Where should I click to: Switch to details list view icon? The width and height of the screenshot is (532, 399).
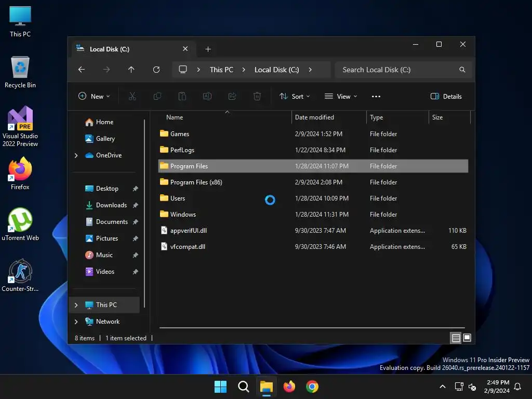point(456,338)
